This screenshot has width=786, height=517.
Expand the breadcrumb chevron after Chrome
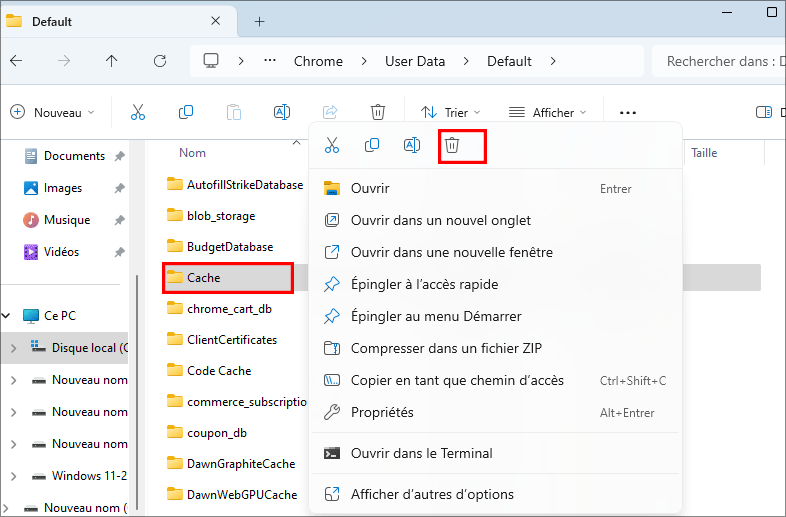coord(364,61)
